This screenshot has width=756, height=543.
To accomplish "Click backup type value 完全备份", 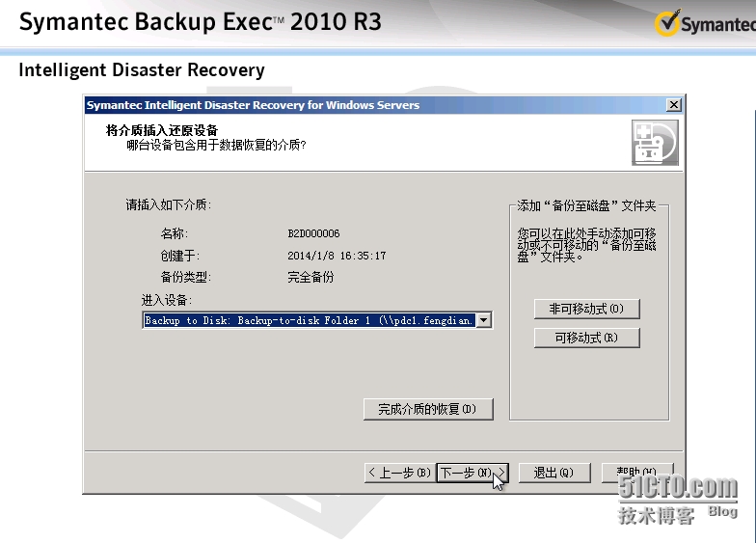I will (x=310, y=277).
